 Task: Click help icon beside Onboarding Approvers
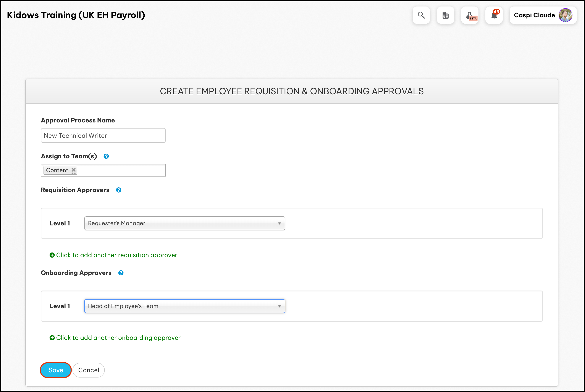tap(121, 273)
